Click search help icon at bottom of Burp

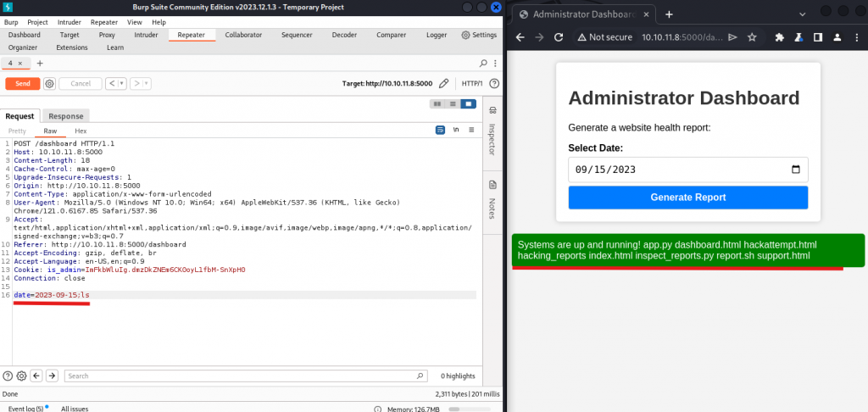coord(8,376)
